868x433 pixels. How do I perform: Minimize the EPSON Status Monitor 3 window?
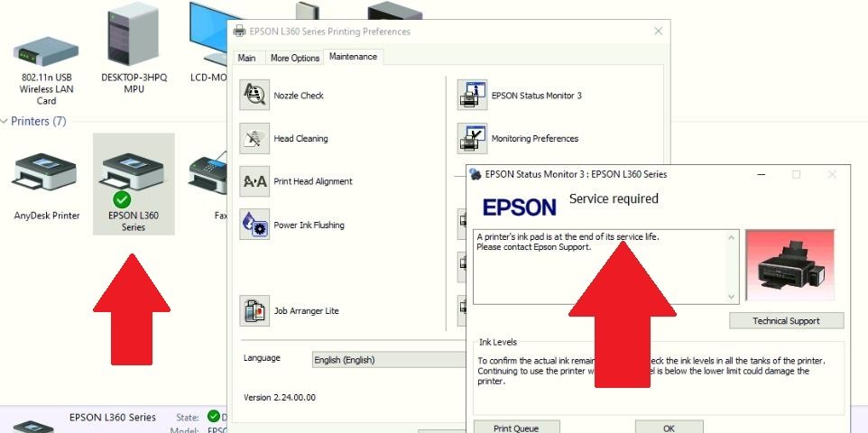(762, 174)
